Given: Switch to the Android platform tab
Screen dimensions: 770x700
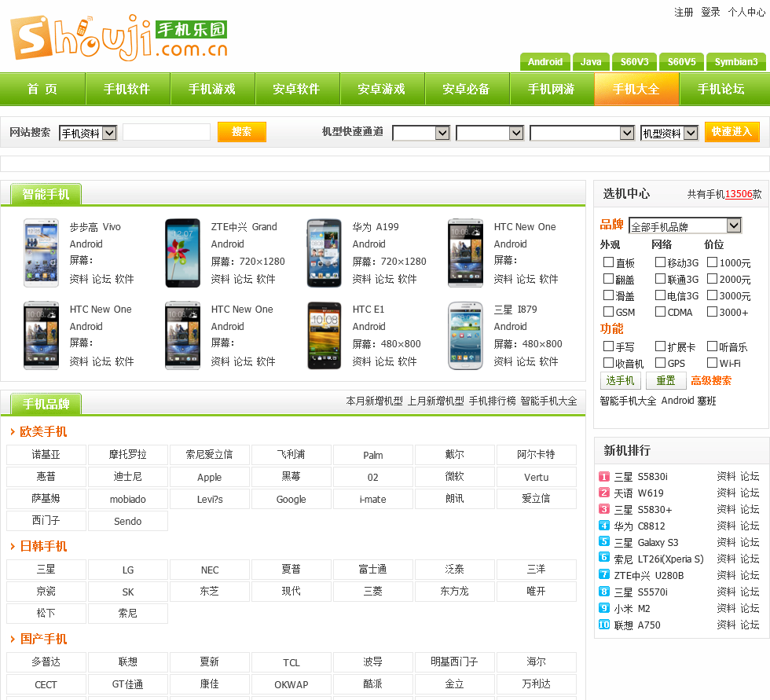Looking at the screenshot, I should (545, 62).
